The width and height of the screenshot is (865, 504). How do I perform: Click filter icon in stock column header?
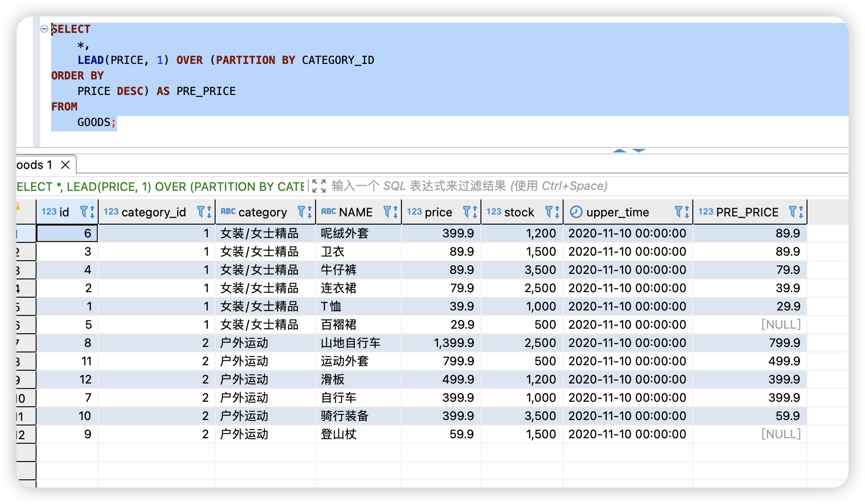tap(549, 212)
